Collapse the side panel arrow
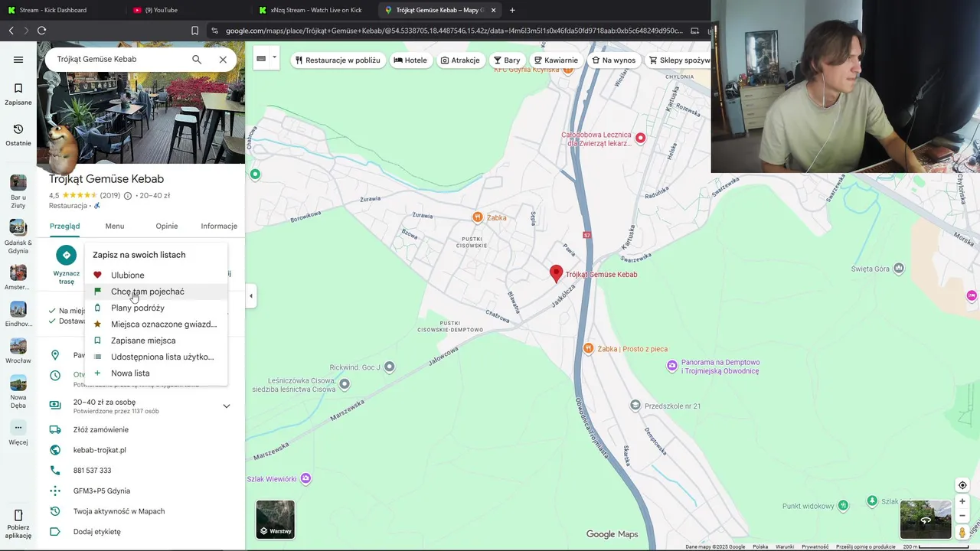 [251, 296]
